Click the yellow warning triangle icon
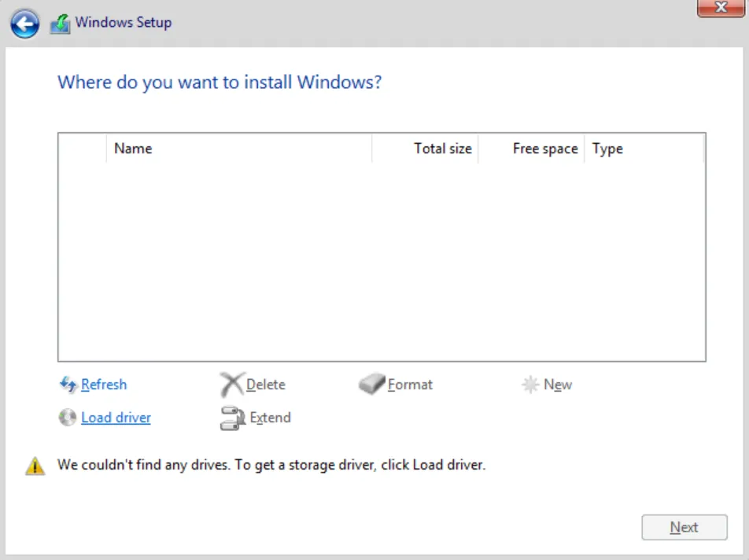This screenshot has height=560, width=749. (x=35, y=465)
